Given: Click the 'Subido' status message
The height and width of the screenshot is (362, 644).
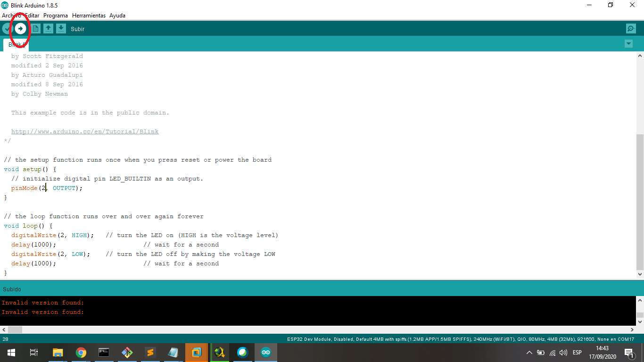Looking at the screenshot, I should tap(12, 289).
